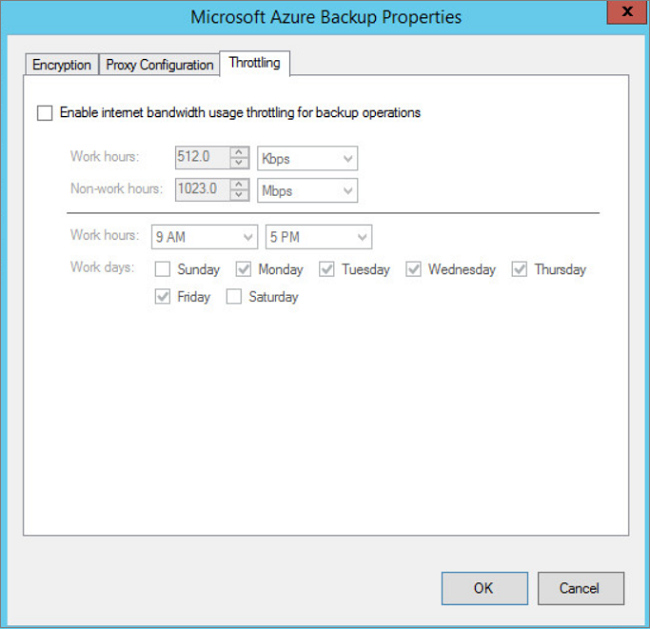The width and height of the screenshot is (650, 629).
Task: Click the OK button
Action: coord(485,588)
